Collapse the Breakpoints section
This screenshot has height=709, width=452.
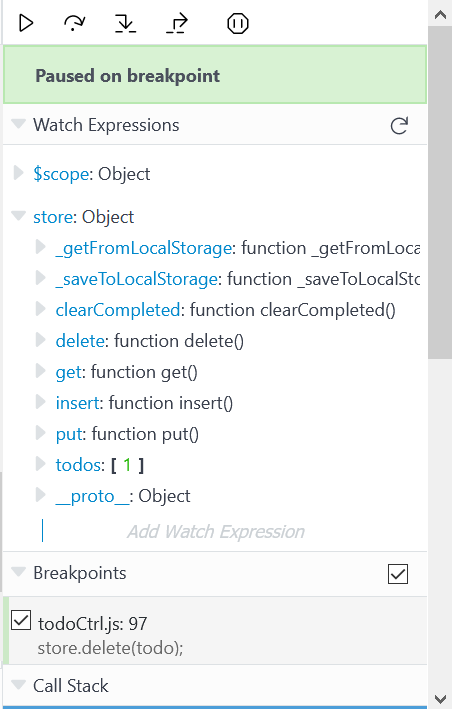coord(19,572)
